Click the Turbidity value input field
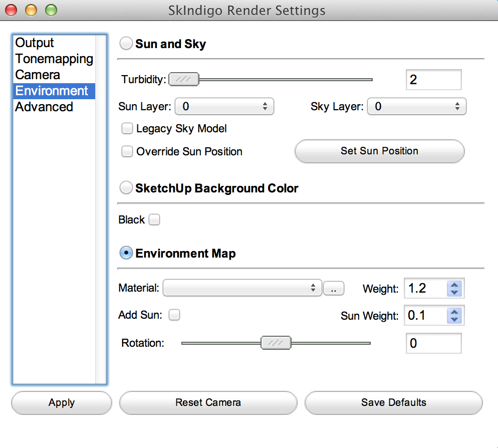This screenshot has width=498, height=448. 433,80
